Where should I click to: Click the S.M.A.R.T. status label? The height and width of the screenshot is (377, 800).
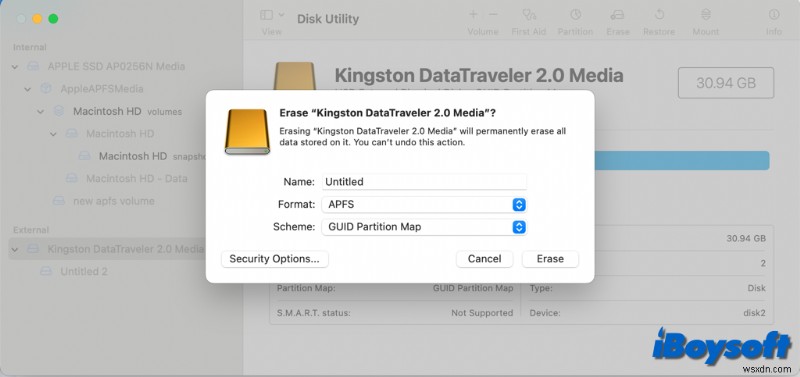(x=313, y=313)
